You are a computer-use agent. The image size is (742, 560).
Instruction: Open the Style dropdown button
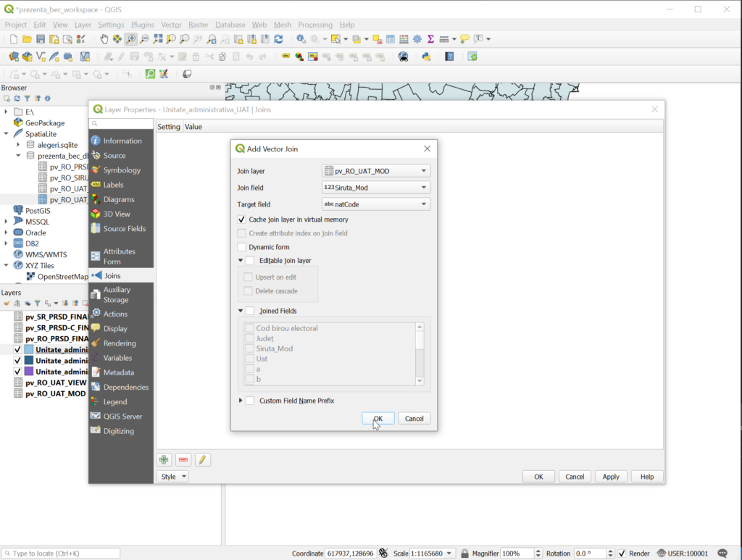(x=172, y=477)
